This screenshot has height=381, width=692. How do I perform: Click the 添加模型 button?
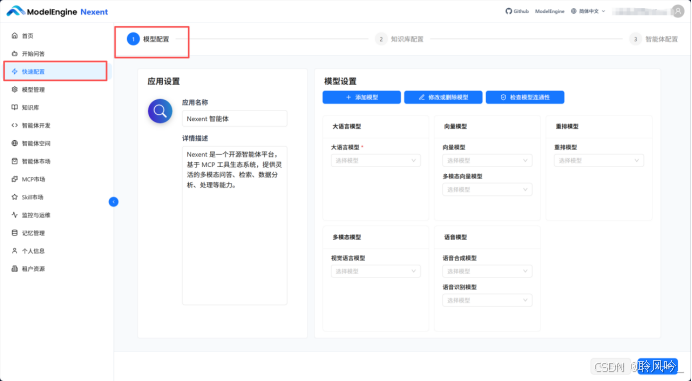tap(361, 97)
